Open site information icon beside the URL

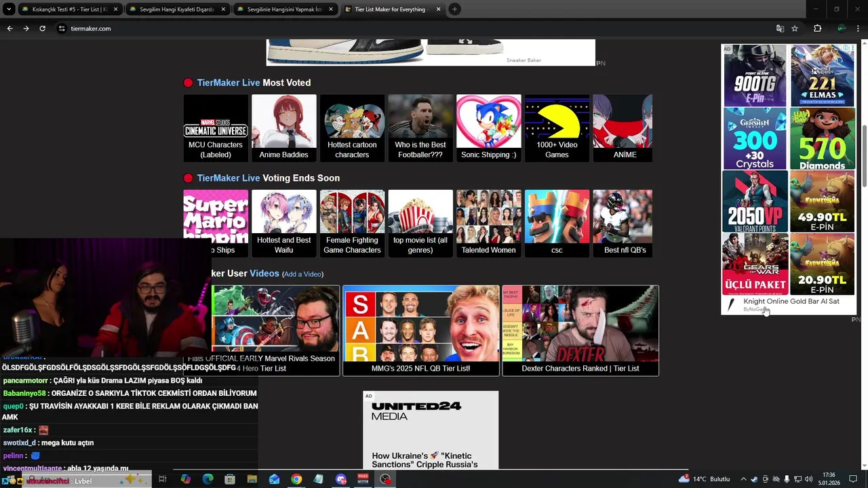[x=62, y=28]
